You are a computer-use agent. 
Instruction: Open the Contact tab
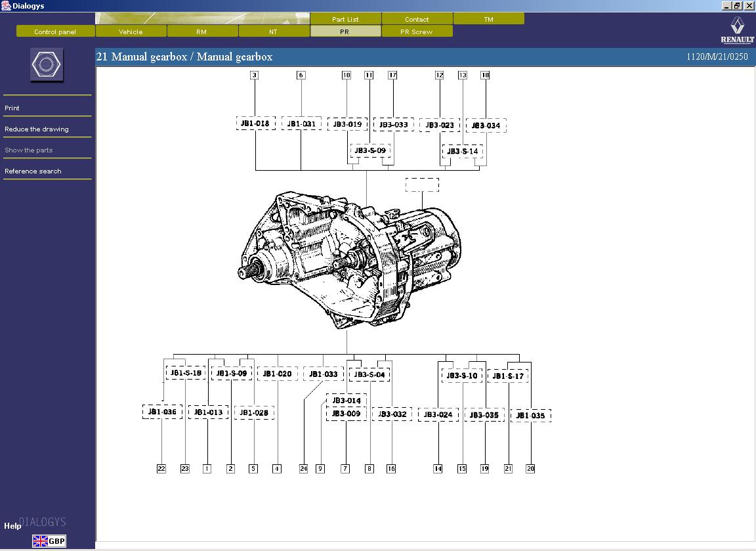point(417,19)
